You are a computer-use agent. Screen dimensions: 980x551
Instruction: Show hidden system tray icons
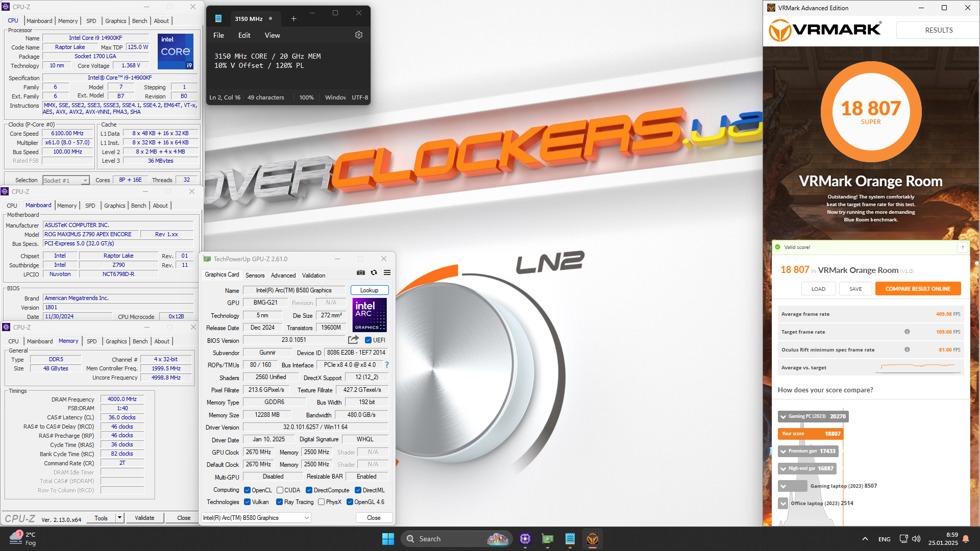[865, 539]
